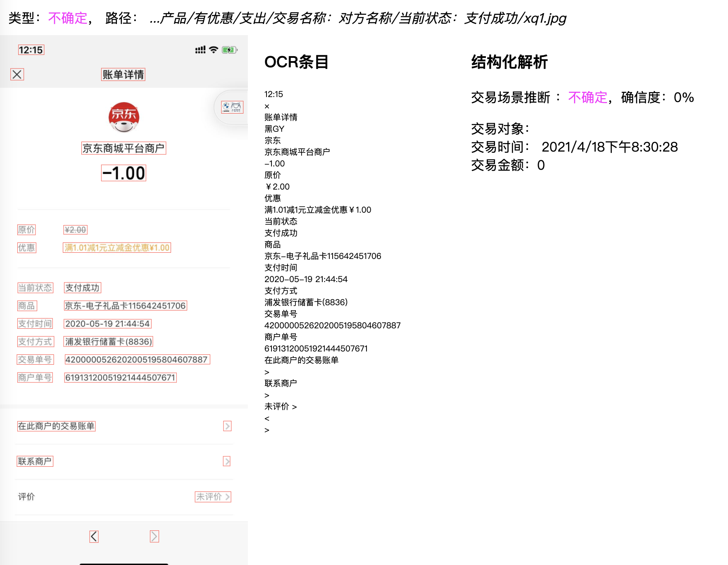This screenshot has width=728, height=565.
Task: Open the floating mini-program capsule icon
Action: click(232, 107)
